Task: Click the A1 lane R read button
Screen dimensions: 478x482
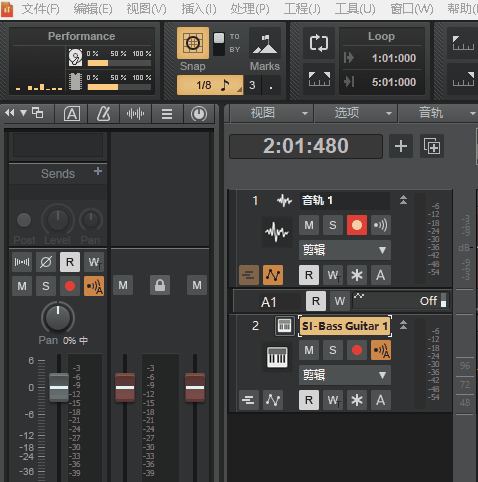Action: click(316, 301)
